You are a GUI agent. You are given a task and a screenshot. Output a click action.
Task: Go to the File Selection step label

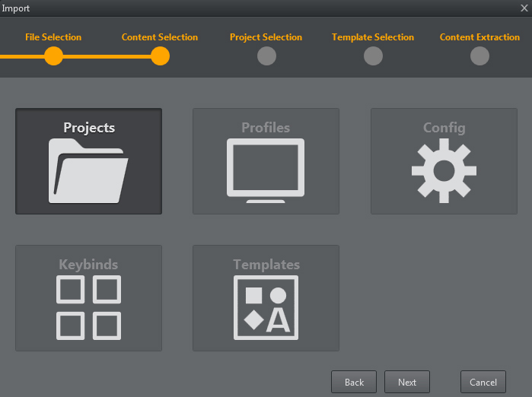coord(53,37)
